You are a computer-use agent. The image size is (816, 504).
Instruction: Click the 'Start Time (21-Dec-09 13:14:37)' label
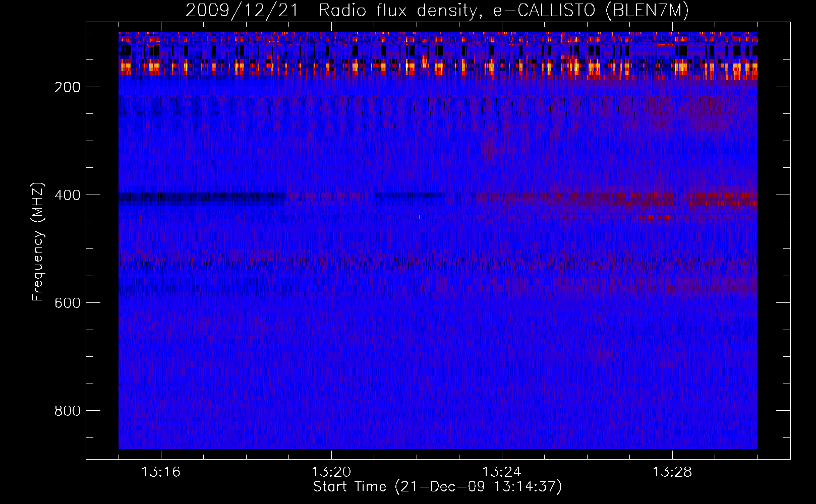pos(437,487)
